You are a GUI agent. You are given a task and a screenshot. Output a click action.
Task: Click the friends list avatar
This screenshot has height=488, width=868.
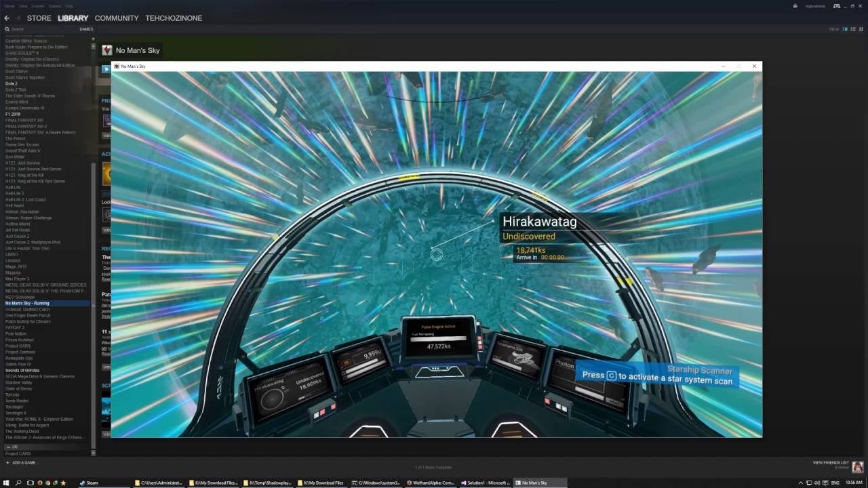coord(858,467)
